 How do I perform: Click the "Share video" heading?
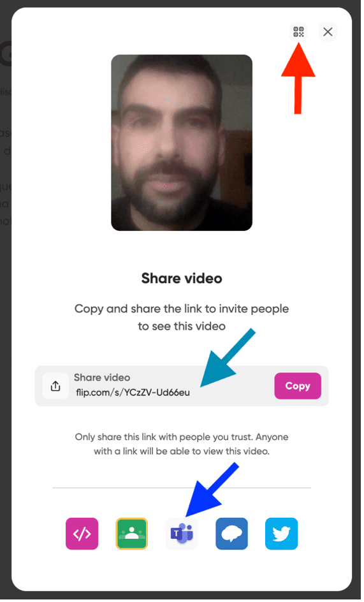tap(182, 278)
